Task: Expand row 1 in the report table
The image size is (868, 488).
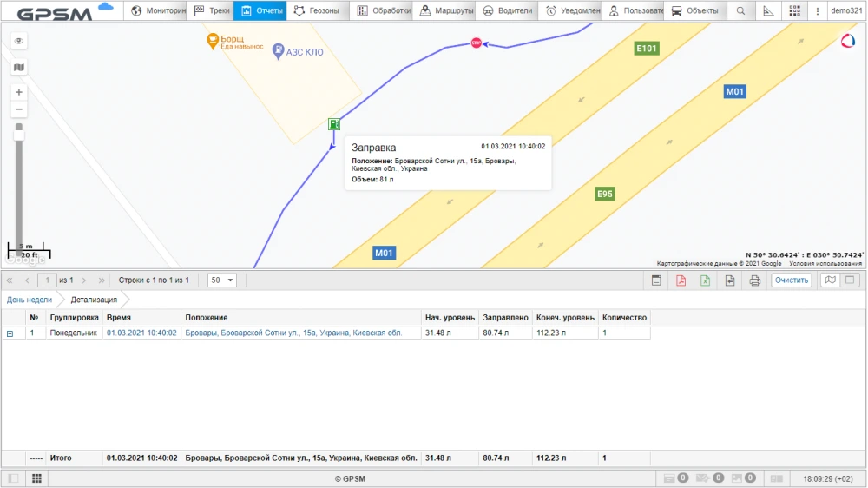Action: point(10,333)
